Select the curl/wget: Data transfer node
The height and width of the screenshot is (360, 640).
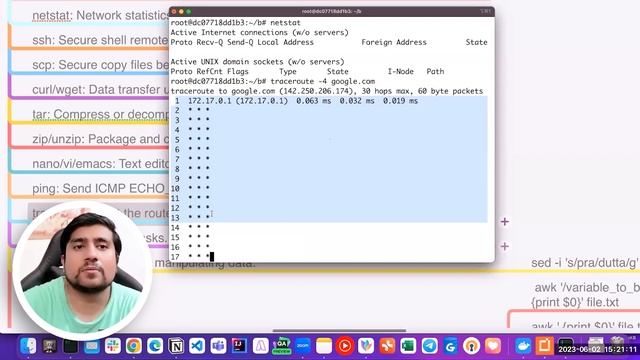tap(100, 89)
